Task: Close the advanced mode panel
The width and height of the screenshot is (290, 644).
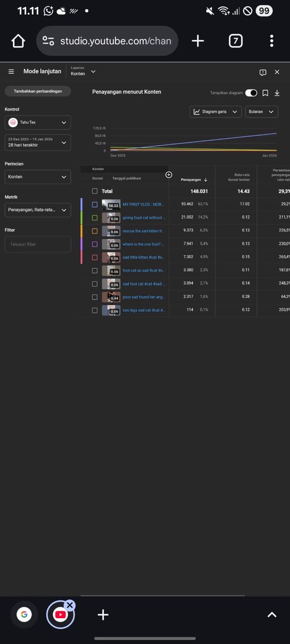Action: coord(277,72)
